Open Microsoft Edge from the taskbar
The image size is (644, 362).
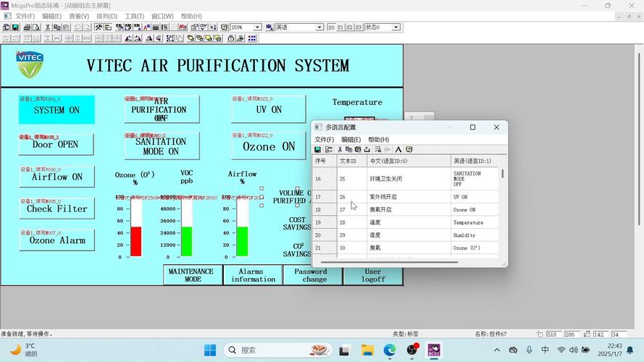point(390,350)
